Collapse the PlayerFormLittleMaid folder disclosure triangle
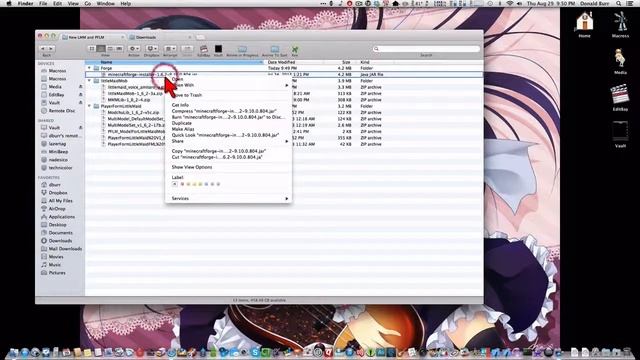640x360 pixels. tap(89, 106)
